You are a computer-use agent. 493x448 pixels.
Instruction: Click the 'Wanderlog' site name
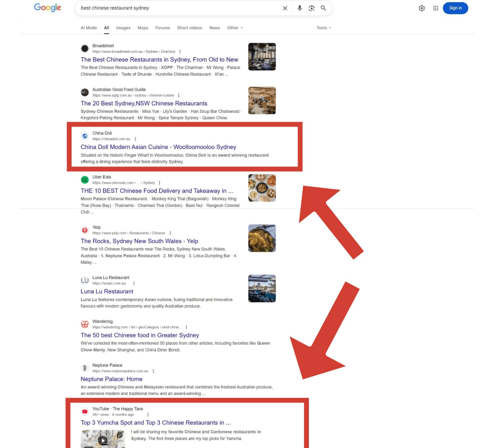(103, 321)
